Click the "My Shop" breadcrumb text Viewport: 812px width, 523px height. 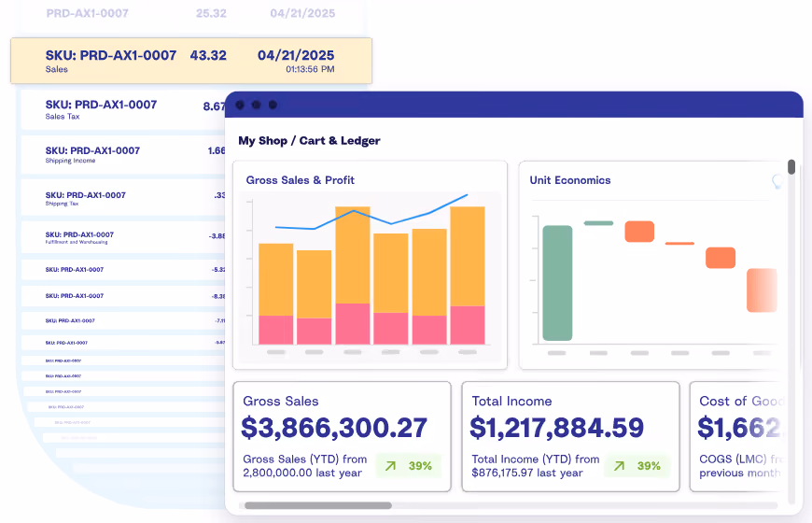point(262,141)
